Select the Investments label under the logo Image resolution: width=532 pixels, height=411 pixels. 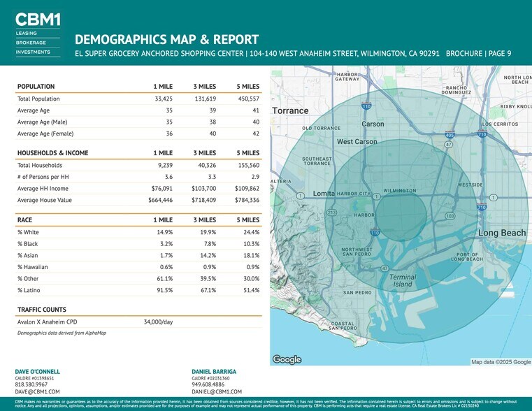33,52
